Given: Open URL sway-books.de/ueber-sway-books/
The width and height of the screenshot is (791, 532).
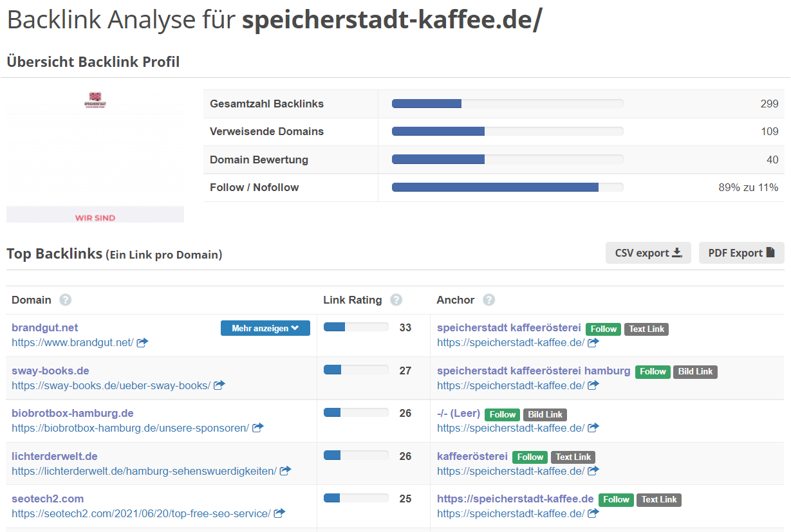Looking at the screenshot, I should click(x=111, y=385).
